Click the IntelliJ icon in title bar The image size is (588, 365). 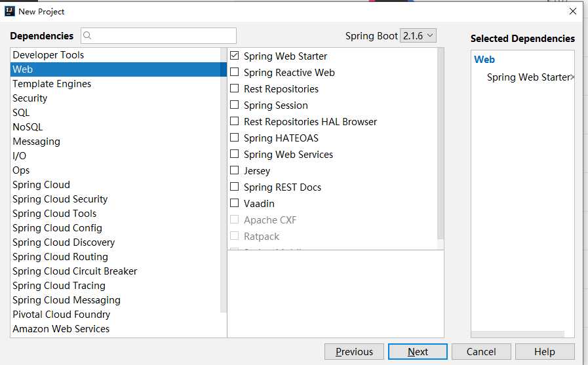9,11
